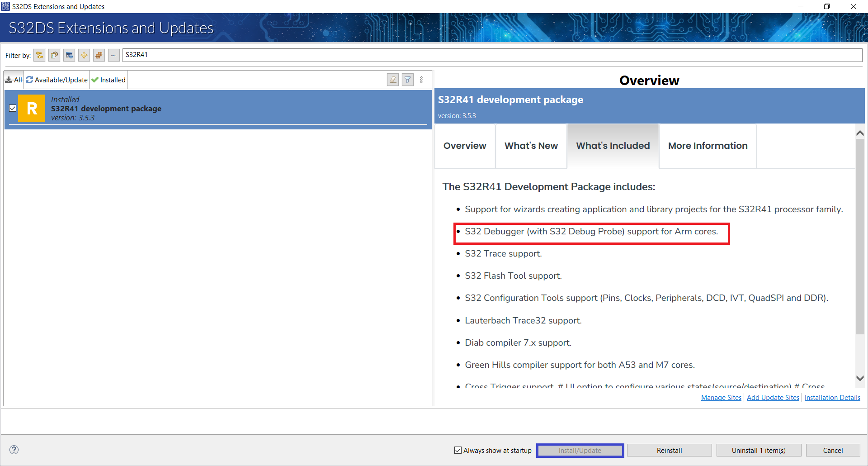Click 'The S32R41 Development Package includes:' heading
Viewport: 868px width, 466px height.
click(x=549, y=187)
